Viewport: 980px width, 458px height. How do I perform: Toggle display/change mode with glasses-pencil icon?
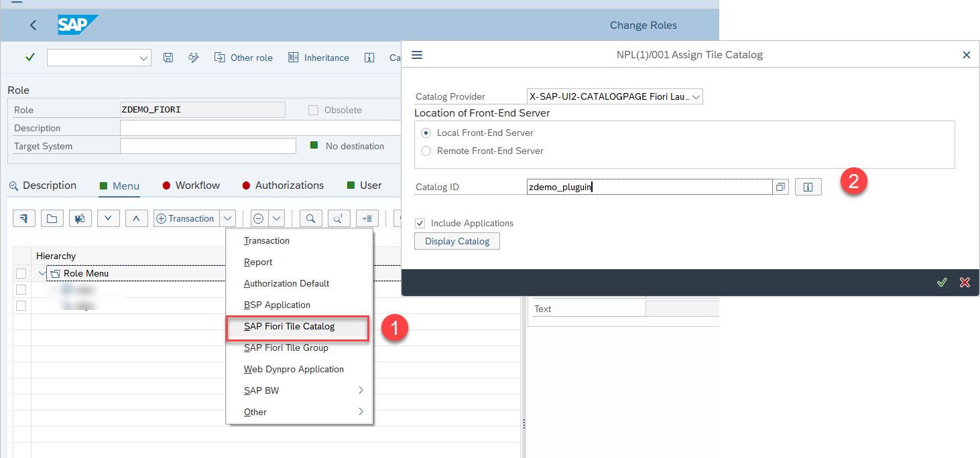pos(194,58)
